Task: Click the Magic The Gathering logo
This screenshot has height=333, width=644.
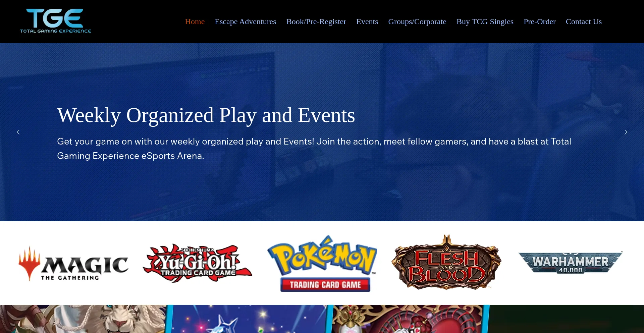Action: click(73, 264)
